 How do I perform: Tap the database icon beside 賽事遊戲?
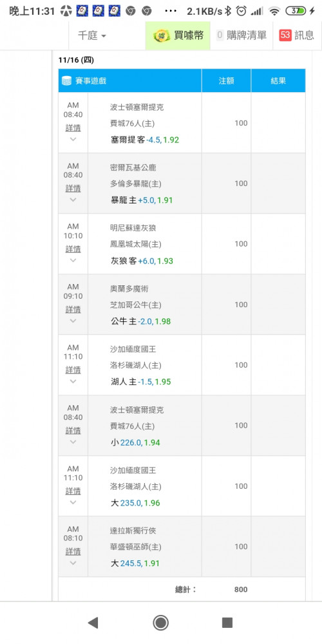pyautogui.click(x=66, y=81)
